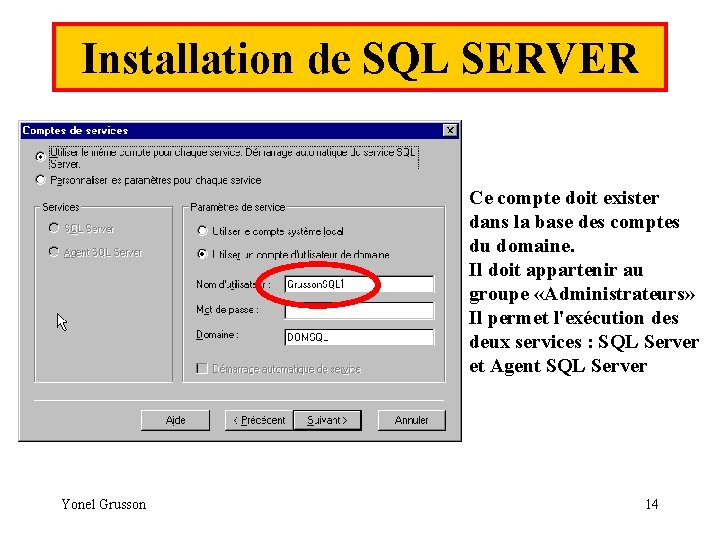Click the 'Installation de SQL SERVER' heading
720x540 pixels.
coord(360,58)
